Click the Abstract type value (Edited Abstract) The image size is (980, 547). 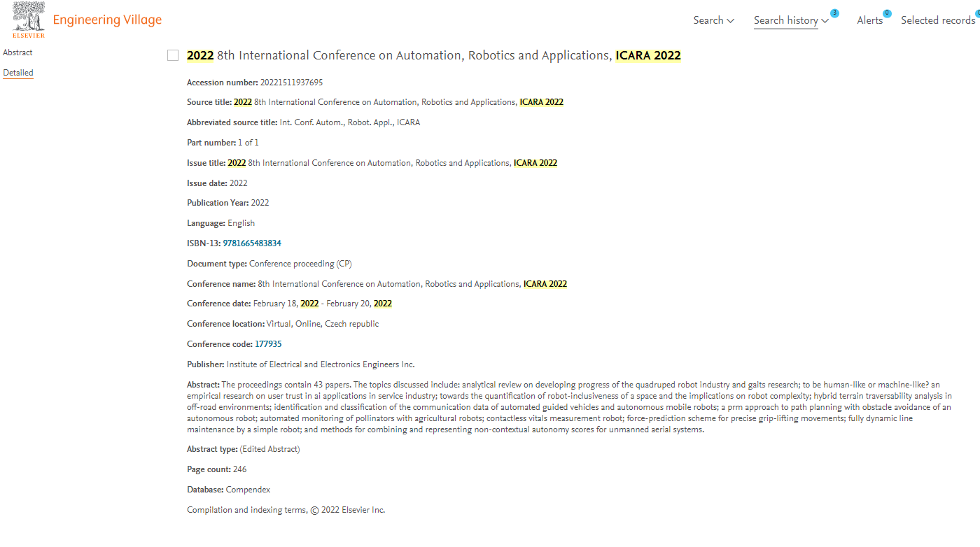click(269, 449)
